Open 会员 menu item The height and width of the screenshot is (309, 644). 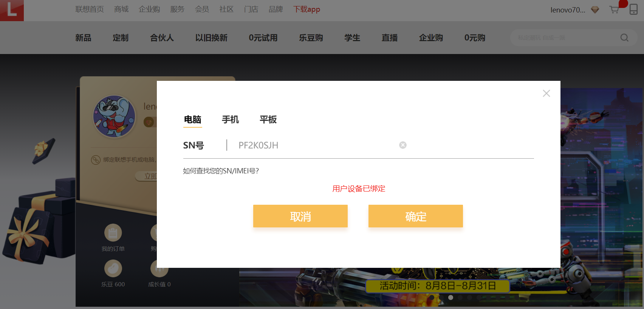coord(202,9)
